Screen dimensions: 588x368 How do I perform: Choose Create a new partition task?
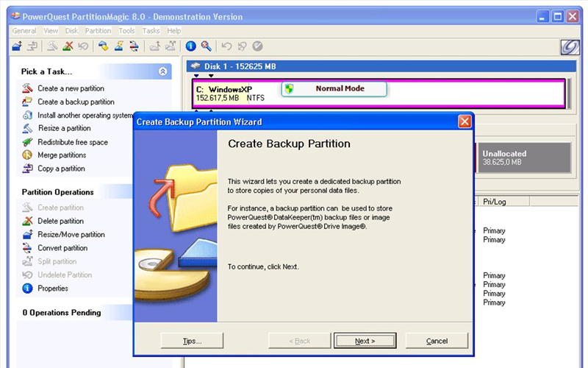[71, 88]
